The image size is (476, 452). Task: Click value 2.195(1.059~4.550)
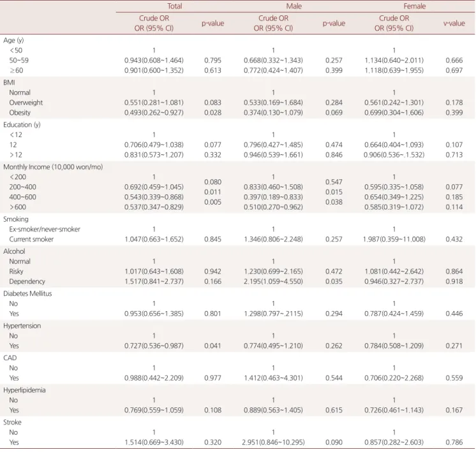pyautogui.click(x=273, y=281)
